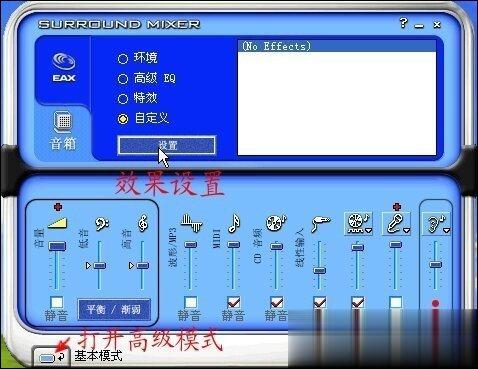Image resolution: width=478 pixels, height=369 pixels.
Task: Click the microphone volume slider thumb
Action: pyautogui.click(x=396, y=245)
